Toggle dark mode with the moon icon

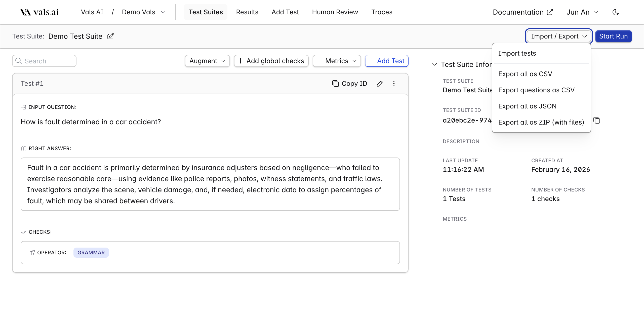pyautogui.click(x=616, y=12)
